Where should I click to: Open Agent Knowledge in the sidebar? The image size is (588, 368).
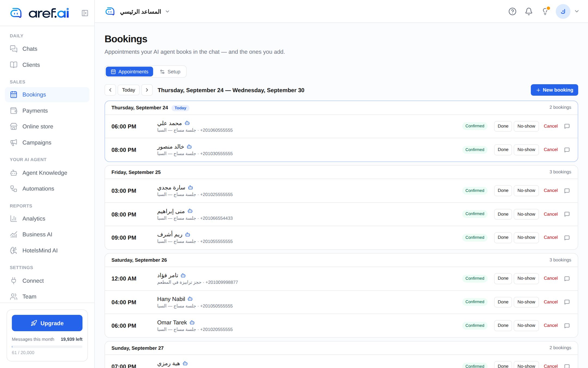click(x=47, y=173)
